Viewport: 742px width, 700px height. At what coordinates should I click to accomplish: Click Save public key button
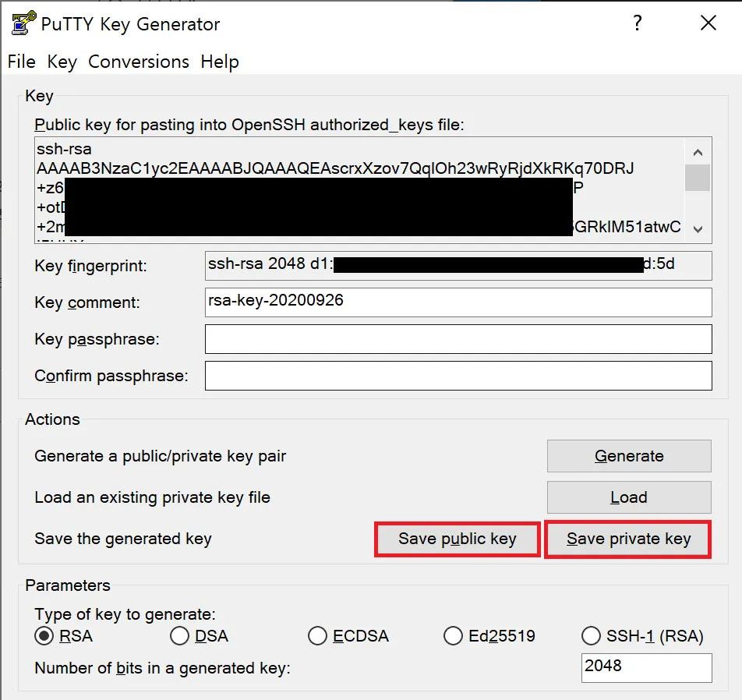point(458,539)
